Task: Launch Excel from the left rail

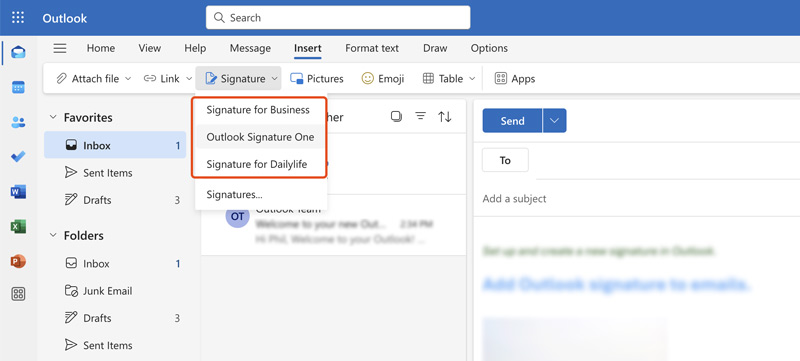Action: (18, 226)
